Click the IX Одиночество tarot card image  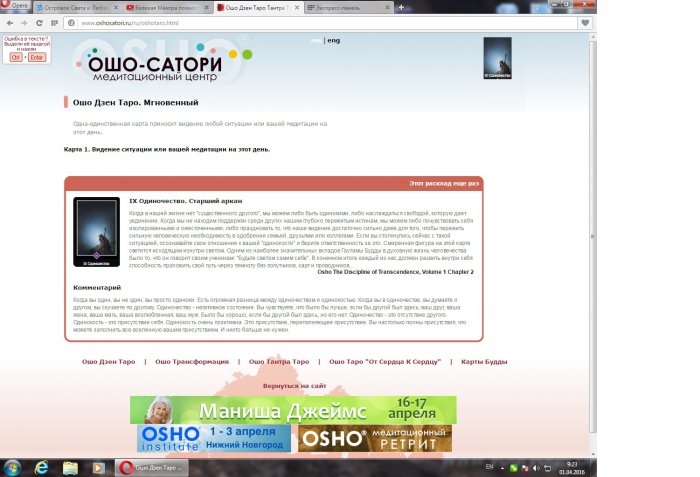click(97, 232)
